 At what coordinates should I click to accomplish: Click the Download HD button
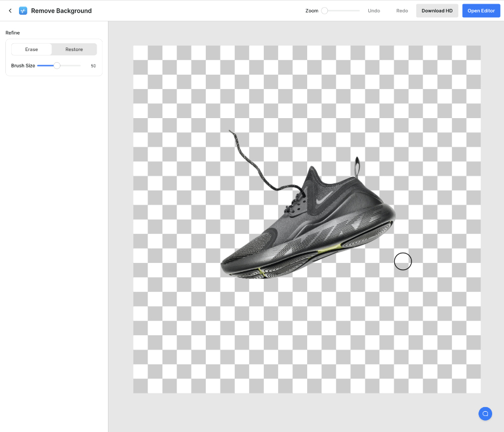point(437,11)
